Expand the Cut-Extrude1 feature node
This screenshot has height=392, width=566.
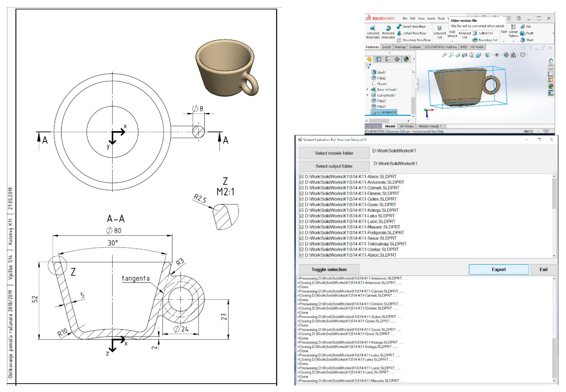368,95
